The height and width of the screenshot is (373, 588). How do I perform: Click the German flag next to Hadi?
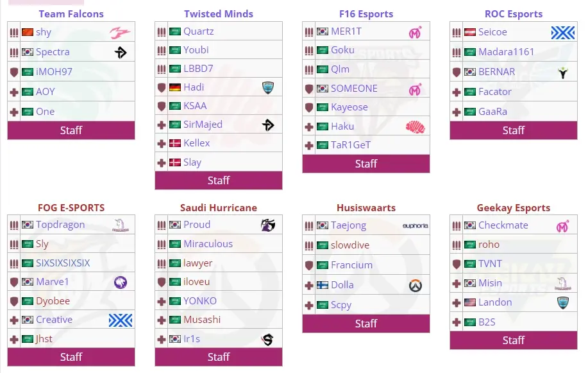pyautogui.click(x=175, y=87)
